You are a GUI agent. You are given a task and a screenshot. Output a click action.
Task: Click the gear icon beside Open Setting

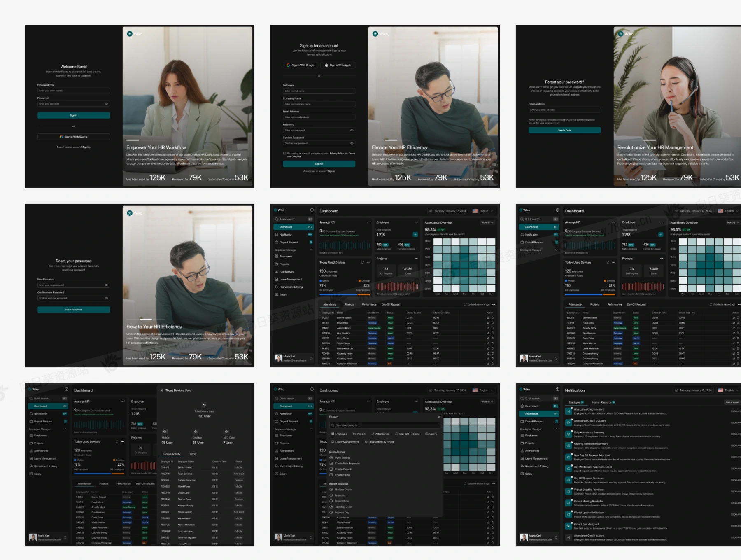(331, 458)
